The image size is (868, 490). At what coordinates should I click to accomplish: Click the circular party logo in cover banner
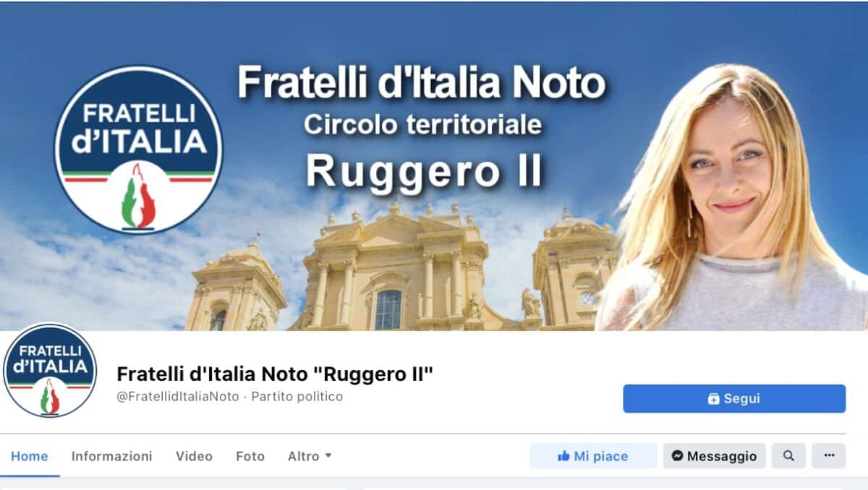click(x=139, y=150)
